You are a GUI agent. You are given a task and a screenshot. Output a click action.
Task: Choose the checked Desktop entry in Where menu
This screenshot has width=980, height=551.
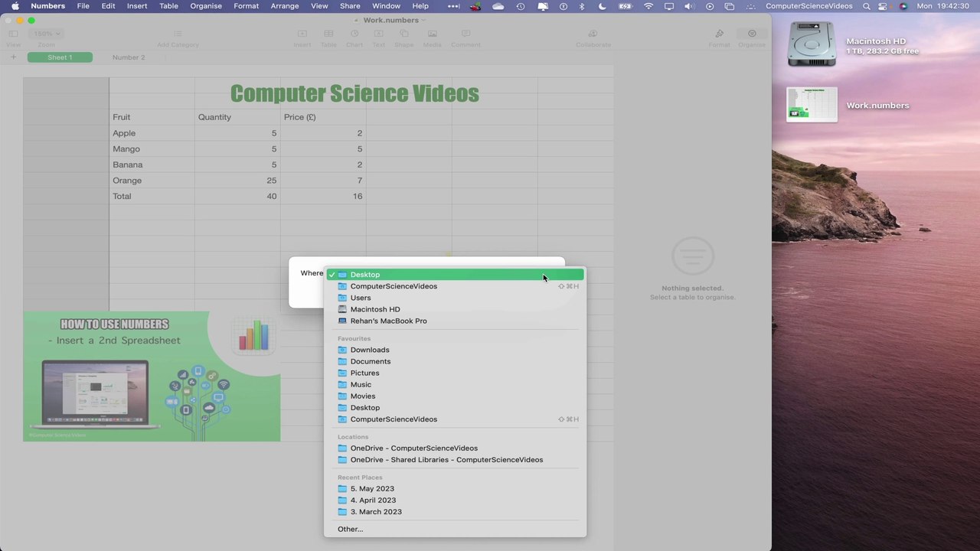point(456,275)
